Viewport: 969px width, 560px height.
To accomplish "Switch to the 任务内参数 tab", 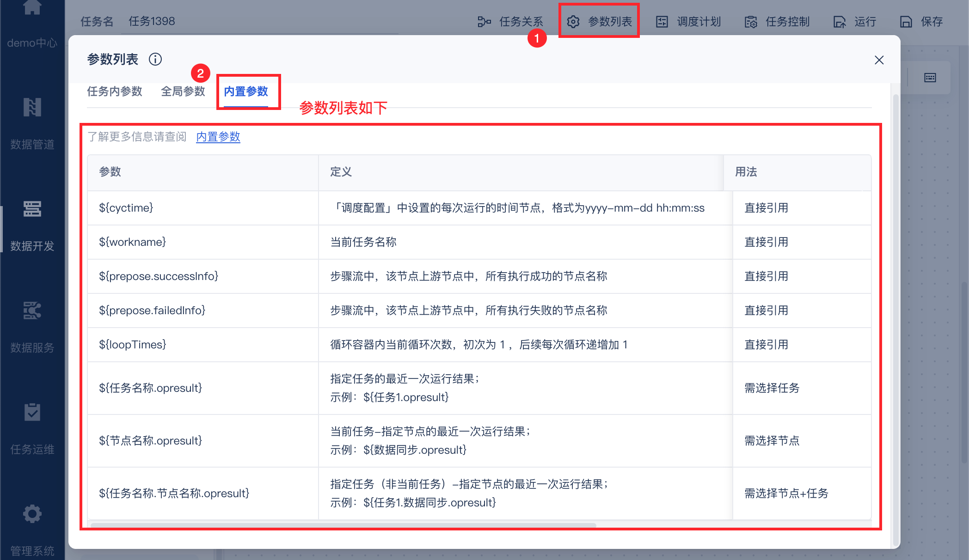I will pos(115,91).
